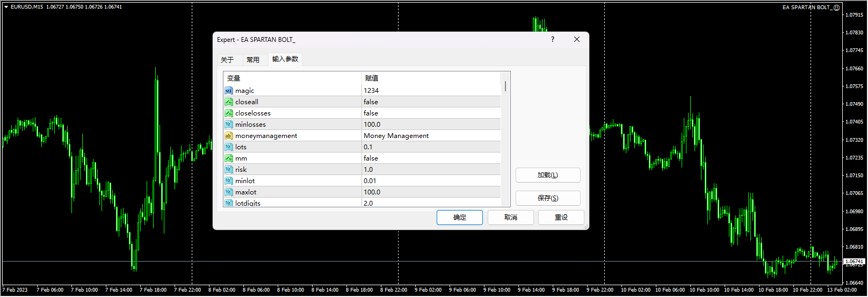This screenshot has height=297, width=868.
Task: Click the closeall boolean type icon
Action: [229, 102]
